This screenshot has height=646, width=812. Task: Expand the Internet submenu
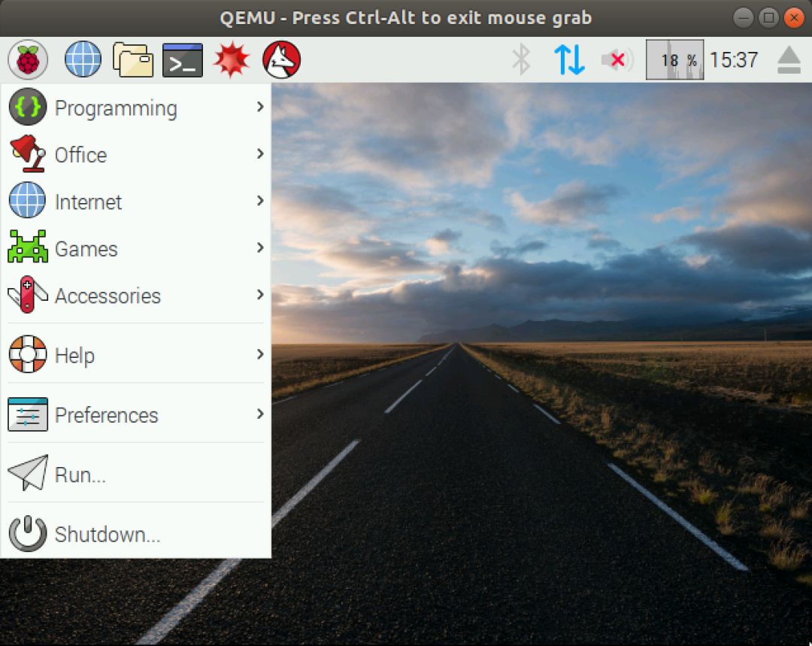click(135, 202)
